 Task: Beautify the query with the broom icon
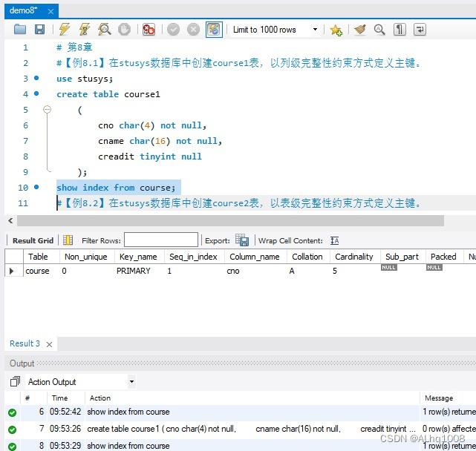(x=360, y=30)
